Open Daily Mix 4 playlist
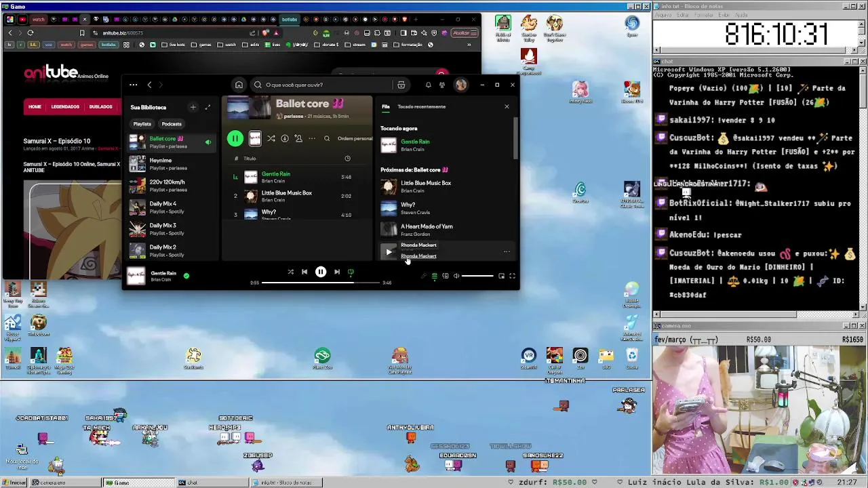The height and width of the screenshot is (488, 868). [x=172, y=207]
